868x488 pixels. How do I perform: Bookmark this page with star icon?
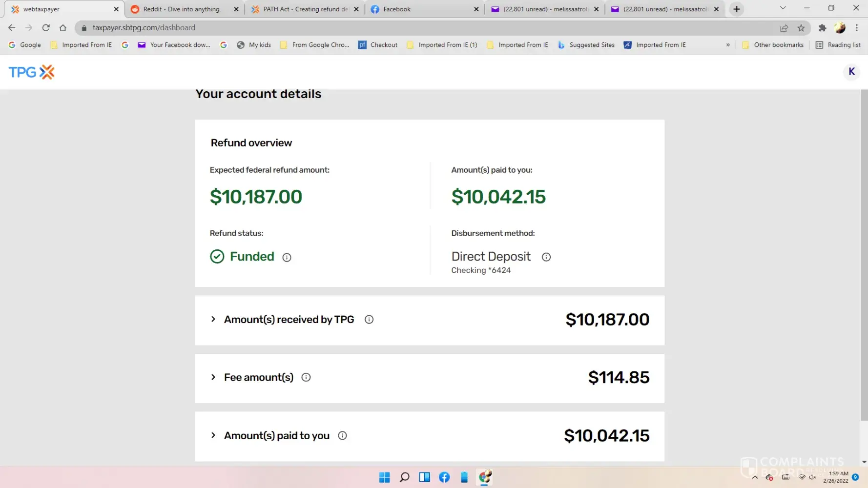click(801, 28)
